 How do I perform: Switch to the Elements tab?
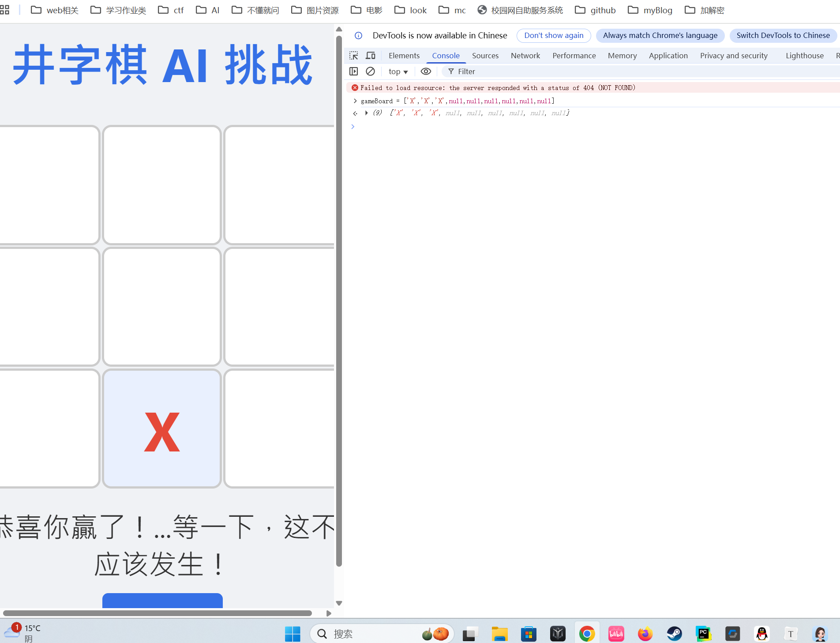pos(404,56)
